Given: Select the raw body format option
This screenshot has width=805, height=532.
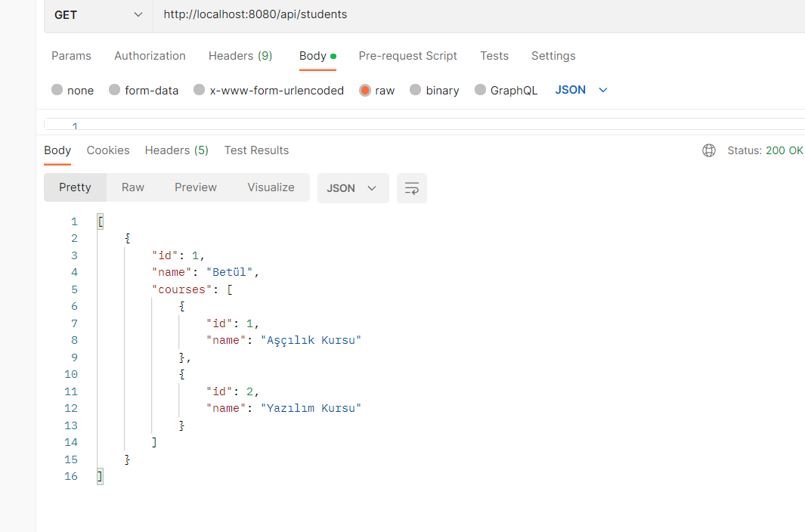Looking at the screenshot, I should (x=377, y=90).
